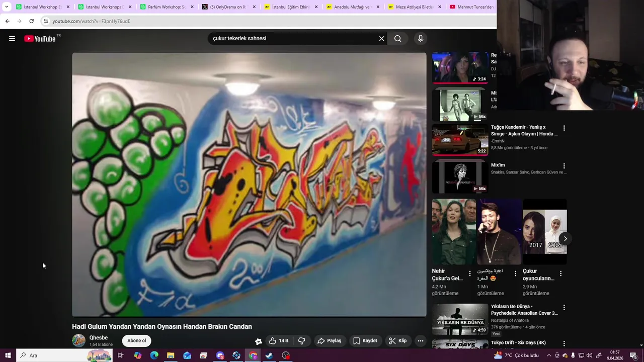Close the Parfüm Workshop tab
Image resolution: width=644 pixels, height=362 pixels.
(x=192, y=7)
